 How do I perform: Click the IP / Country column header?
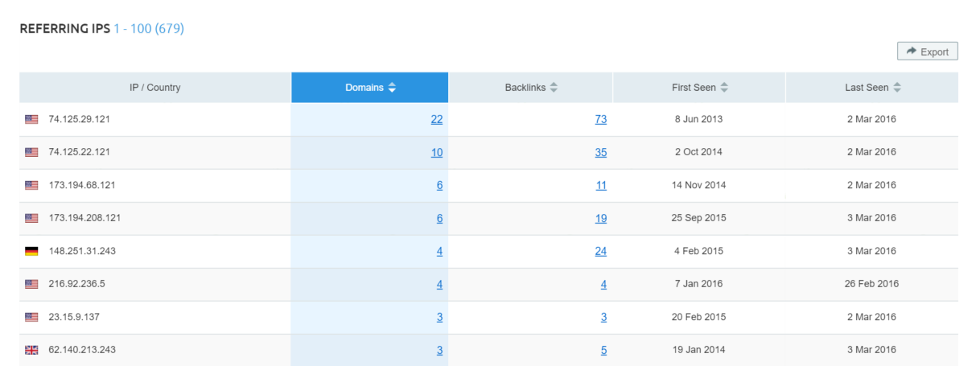(155, 88)
